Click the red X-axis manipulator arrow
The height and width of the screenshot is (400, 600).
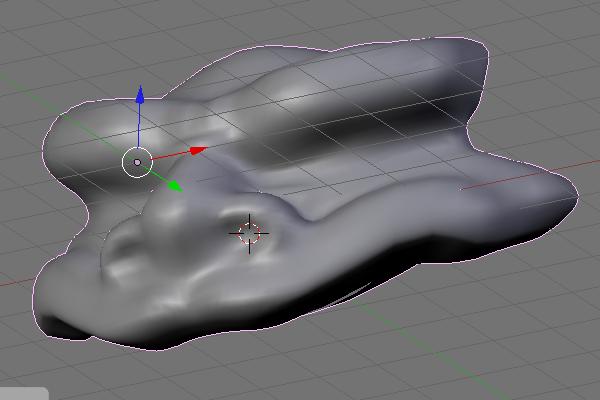pos(199,150)
